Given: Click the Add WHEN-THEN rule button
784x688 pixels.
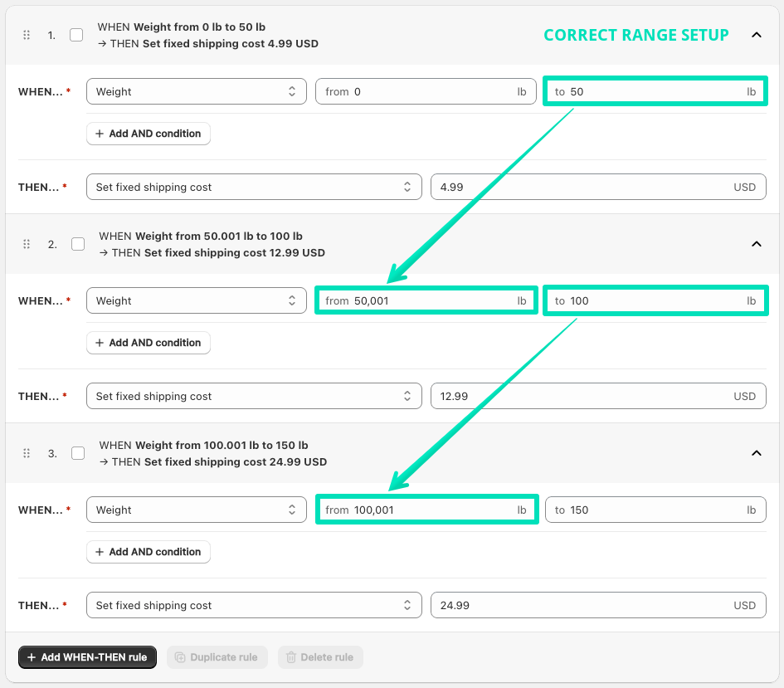Looking at the screenshot, I should point(87,656).
